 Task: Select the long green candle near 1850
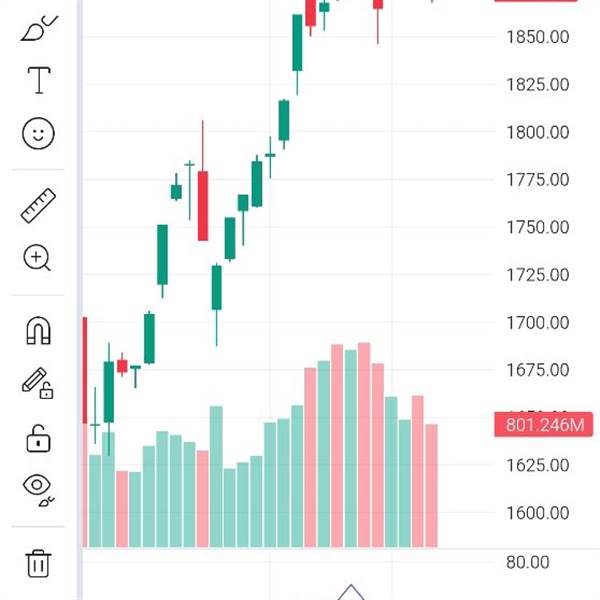point(297,43)
